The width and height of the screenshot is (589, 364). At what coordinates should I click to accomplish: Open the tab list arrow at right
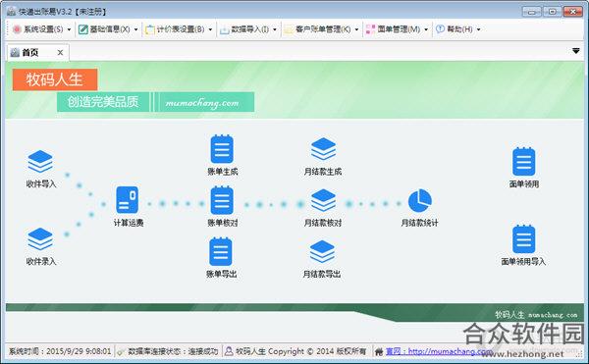tap(575, 51)
